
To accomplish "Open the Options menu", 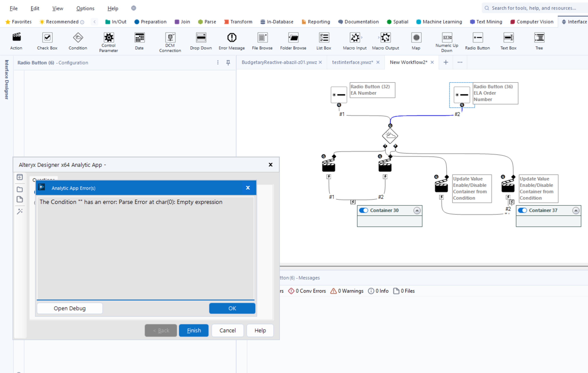I will click(85, 8).
